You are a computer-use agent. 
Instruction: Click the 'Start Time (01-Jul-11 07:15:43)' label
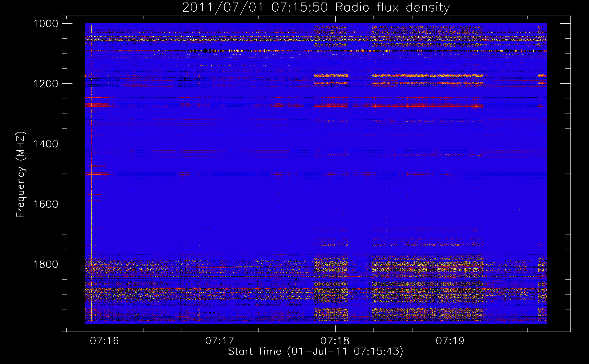pos(316,352)
